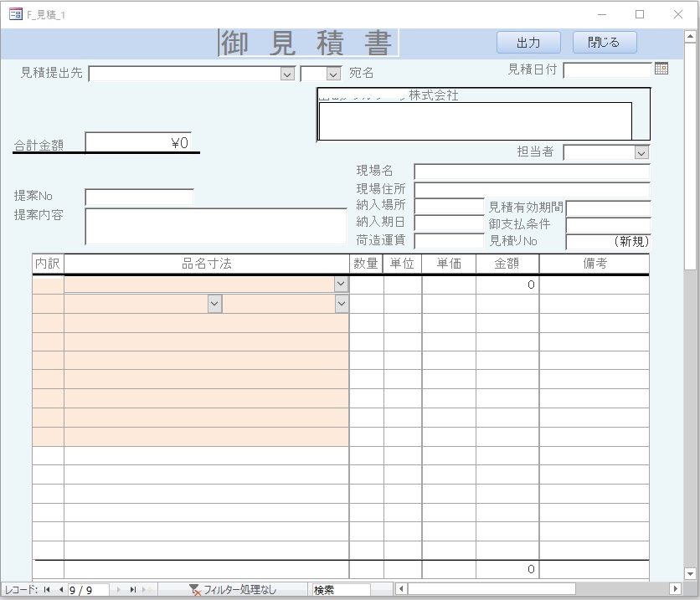
Task: Expand first row 品名寸法 dropdown
Action: [x=341, y=285]
